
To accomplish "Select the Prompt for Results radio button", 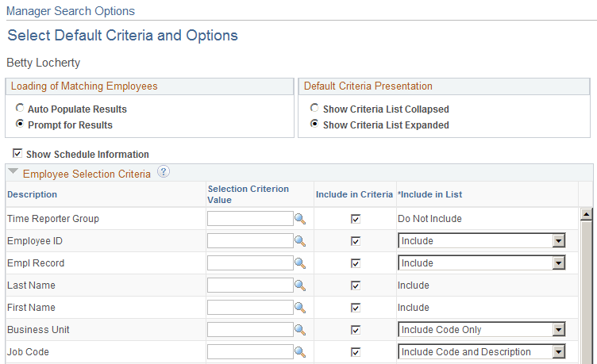I will click(20, 125).
